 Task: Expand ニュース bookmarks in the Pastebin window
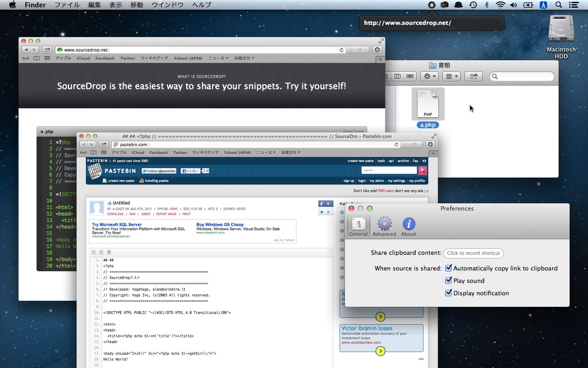266,153
